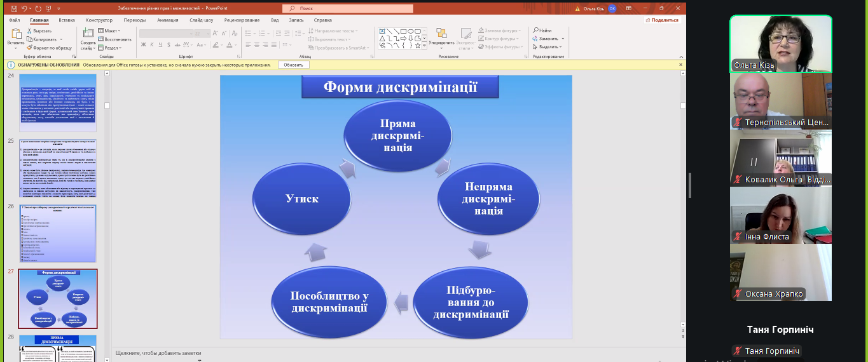Image resolution: width=868 pixels, height=362 pixels.
Task: Click Найти search button
Action: [x=542, y=30]
